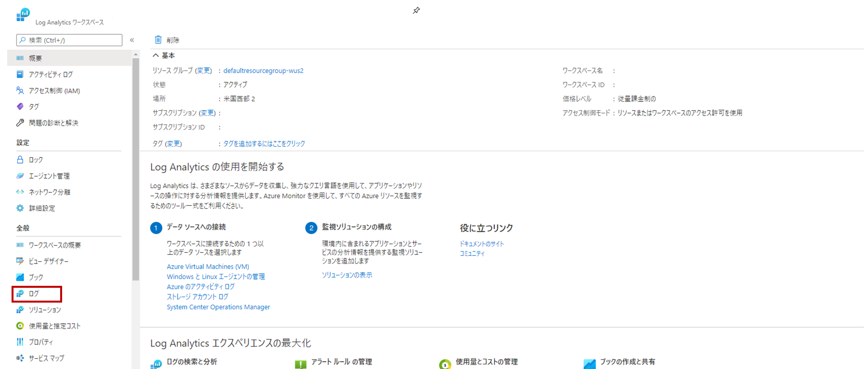
Task: Collapse the sidebar with the double chevron
Action: [132, 40]
